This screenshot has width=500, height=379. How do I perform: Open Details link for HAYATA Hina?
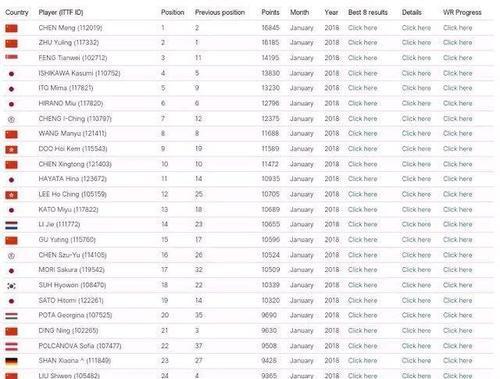point(416,179)
